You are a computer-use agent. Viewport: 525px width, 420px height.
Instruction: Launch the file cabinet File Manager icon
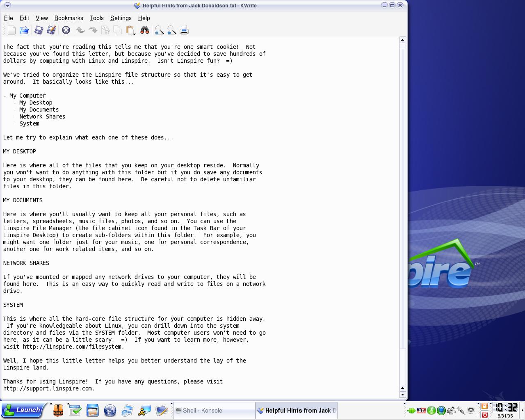pos(93,410)
